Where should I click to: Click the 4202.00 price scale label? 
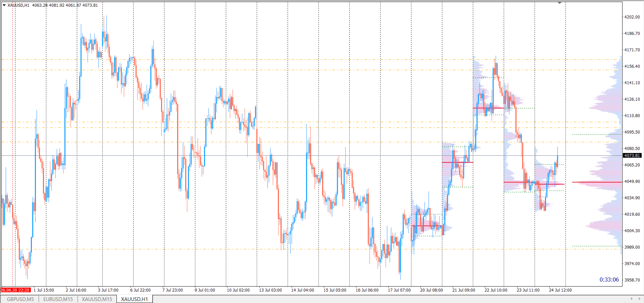632,17
